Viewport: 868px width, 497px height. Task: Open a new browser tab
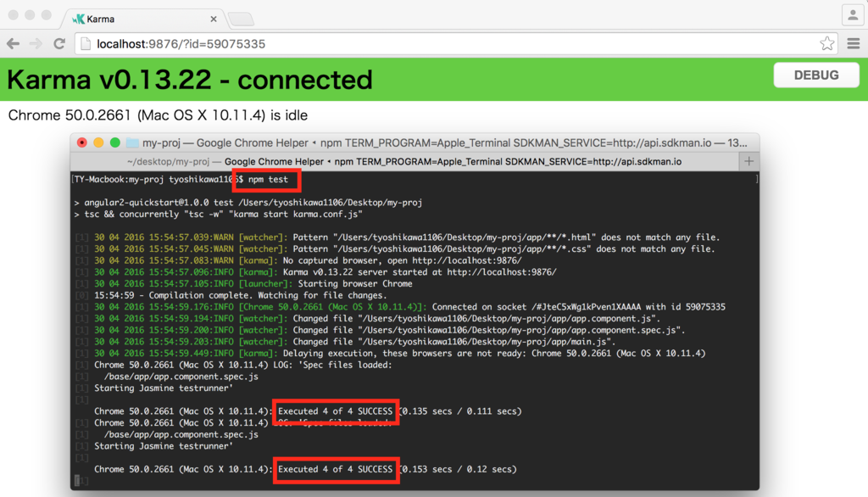click(242, 20)
